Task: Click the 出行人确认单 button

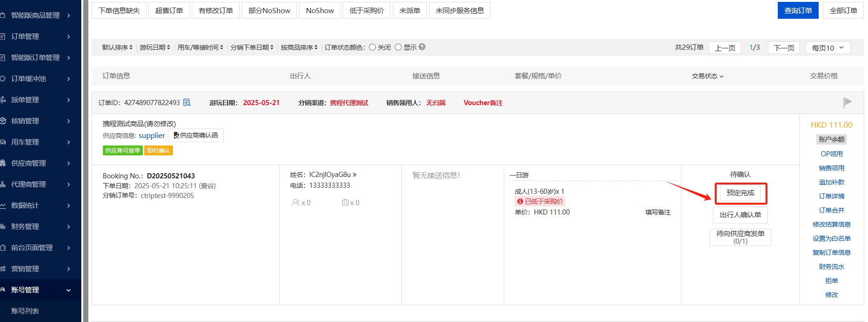Action: [740, 215]
